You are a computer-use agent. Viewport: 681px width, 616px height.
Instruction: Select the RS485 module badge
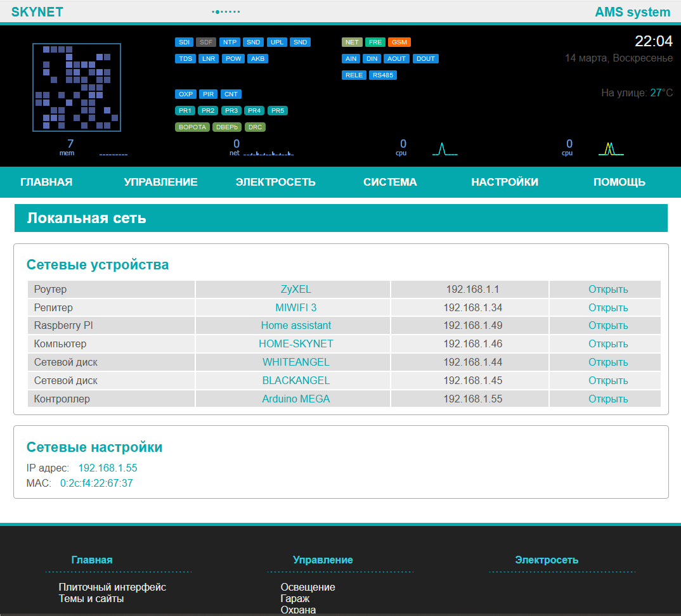click(383, 75)
